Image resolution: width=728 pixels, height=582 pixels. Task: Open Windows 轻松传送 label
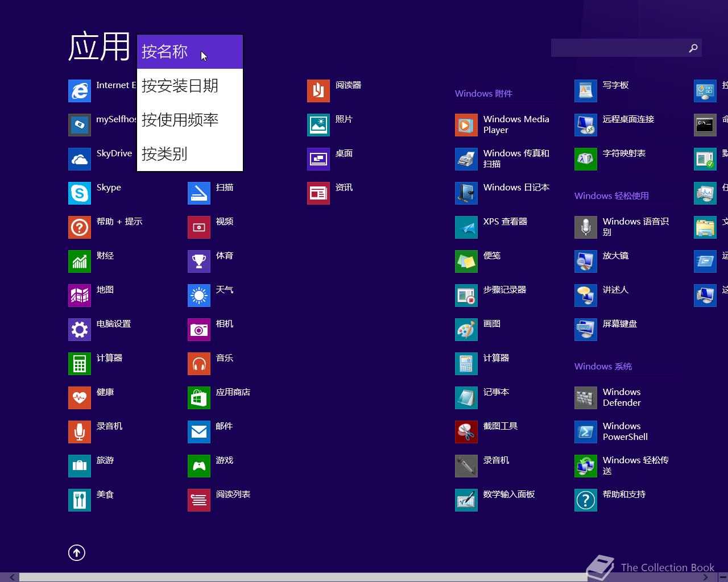(636, 465)
